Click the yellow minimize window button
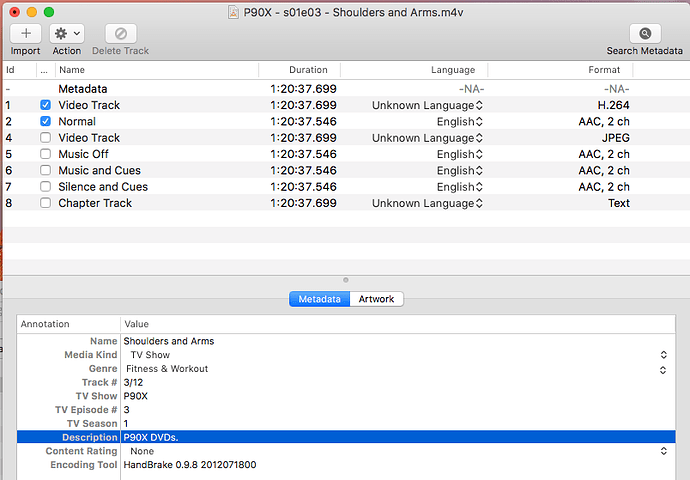The width and height of the screenshot is (690, 480). click(x=32, y=12)
